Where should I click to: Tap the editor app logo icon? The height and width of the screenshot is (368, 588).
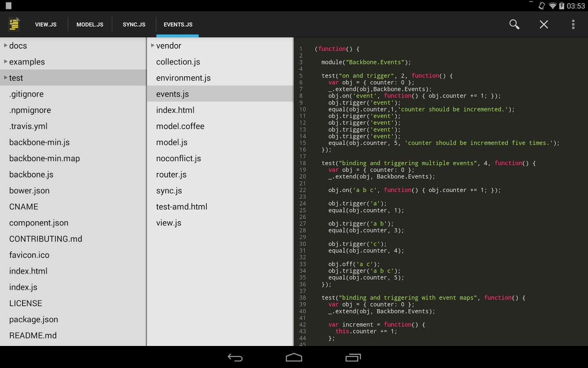pyautogui.click(x=13, y=24)
